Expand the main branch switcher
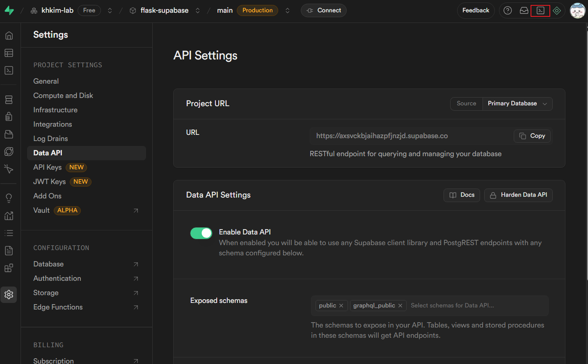588x364 pixels. tap(287, 11)
